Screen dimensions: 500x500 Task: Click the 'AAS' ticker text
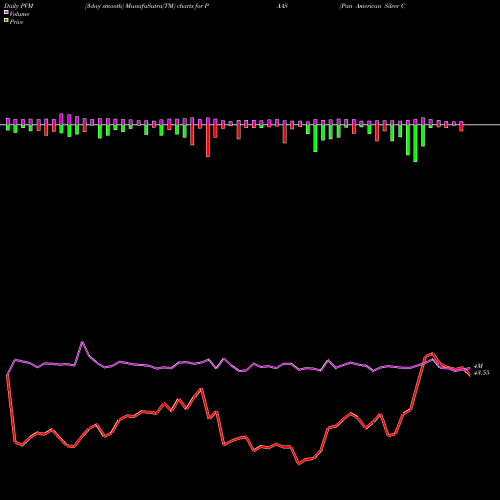click(282, 6)
